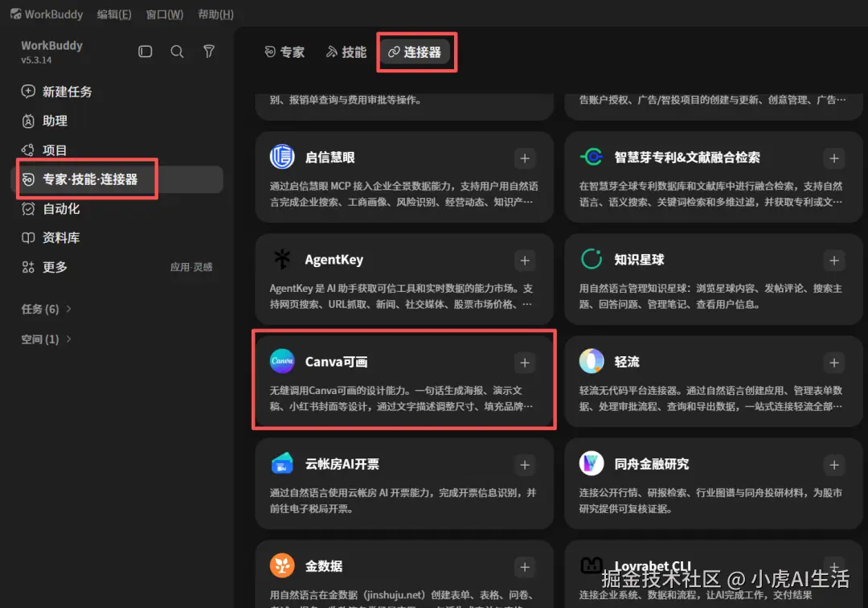Viewport: 868px width, 608px height.
Task: Add the 轻流 connector with plus
Action: (x=833, y=363)
